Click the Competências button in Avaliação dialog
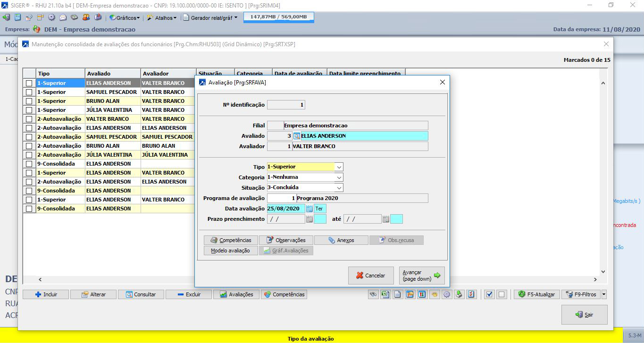644x343 pixels. tap(231, 240)
